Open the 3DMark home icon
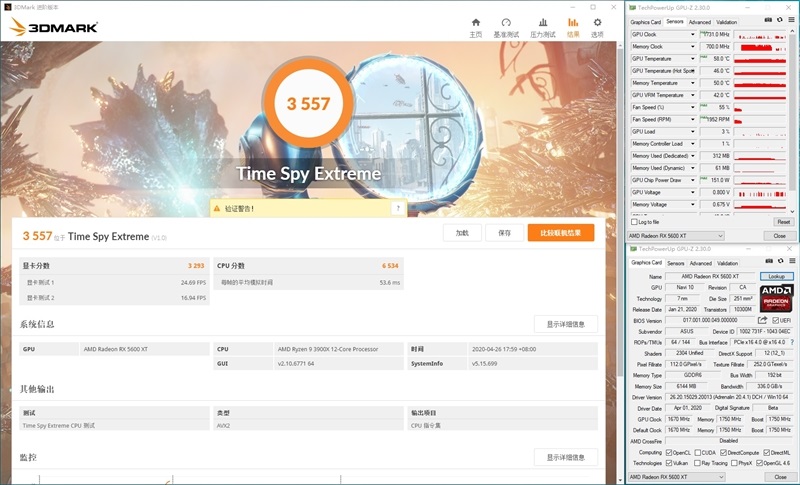 (x=476, y=26)
